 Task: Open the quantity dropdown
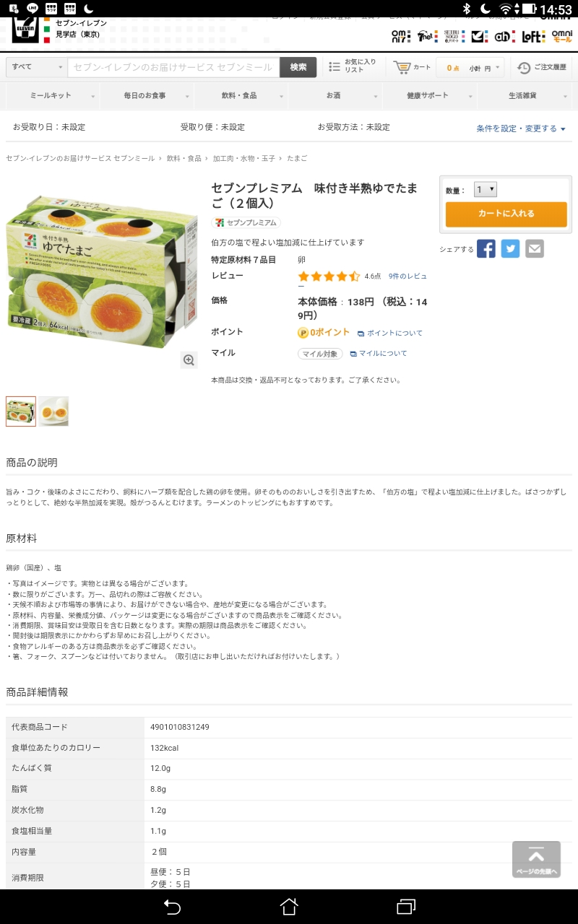pyautogui.click(x=485, y=190)
